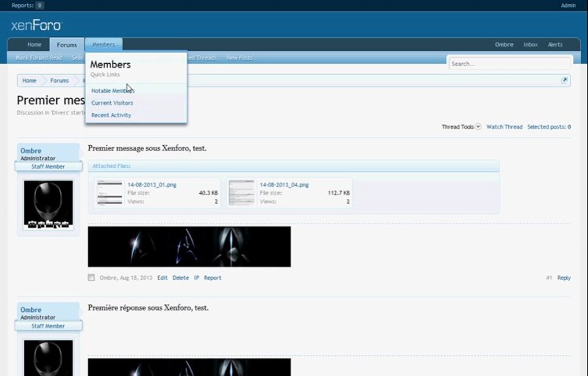Open the New Posts link

pos(240,58)
